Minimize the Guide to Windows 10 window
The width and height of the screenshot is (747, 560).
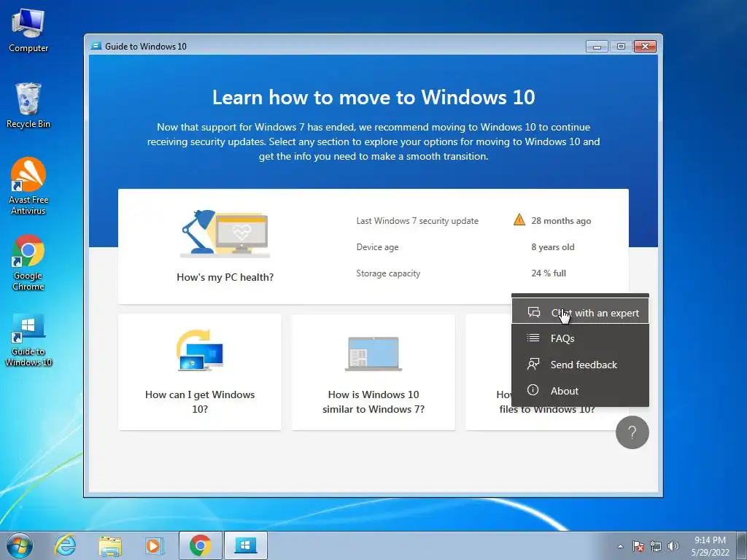coord(597,46)
